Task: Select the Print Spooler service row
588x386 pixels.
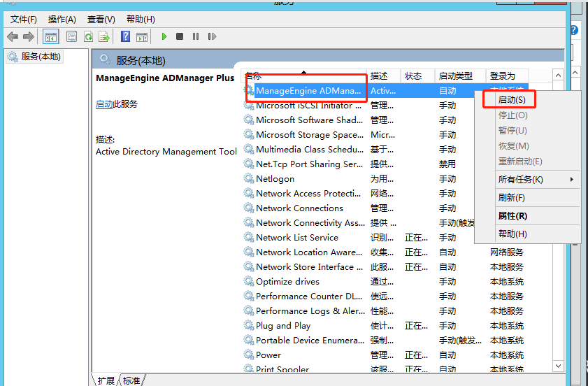Action: [x=385, y=369]
